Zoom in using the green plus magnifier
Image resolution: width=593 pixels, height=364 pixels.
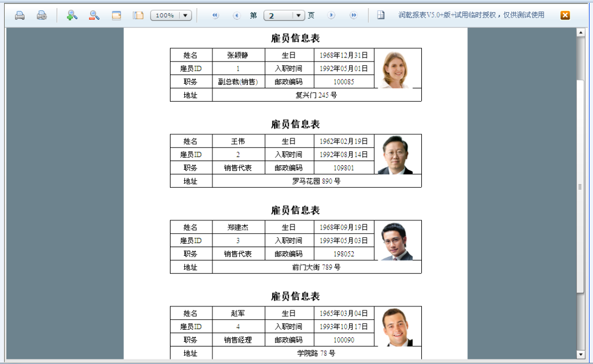pos(72,16)
